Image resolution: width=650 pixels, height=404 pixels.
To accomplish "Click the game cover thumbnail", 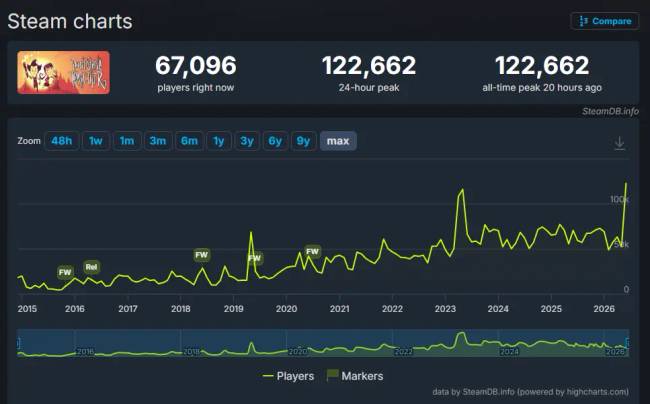I will pyautogui.click(x=63, y=73).
